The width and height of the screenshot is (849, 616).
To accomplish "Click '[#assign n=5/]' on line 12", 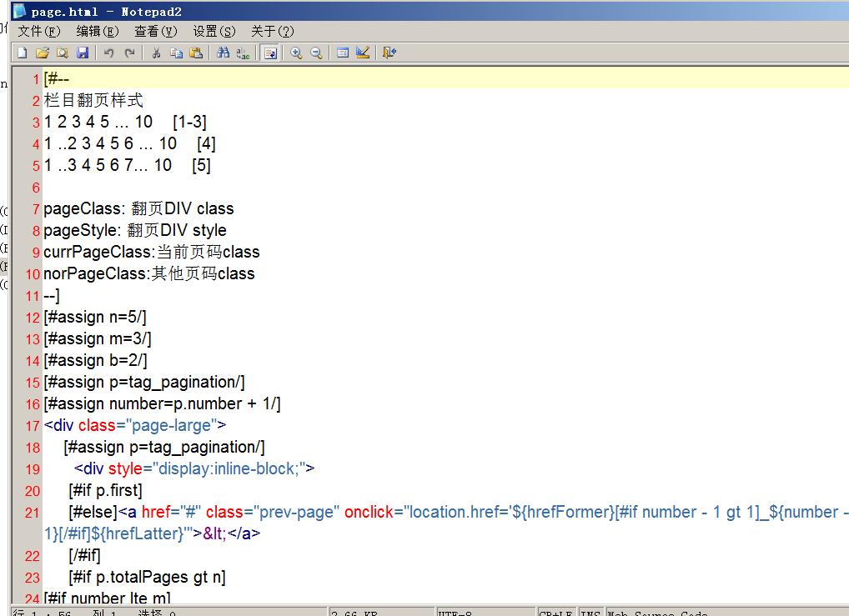I will pos(95,318).
